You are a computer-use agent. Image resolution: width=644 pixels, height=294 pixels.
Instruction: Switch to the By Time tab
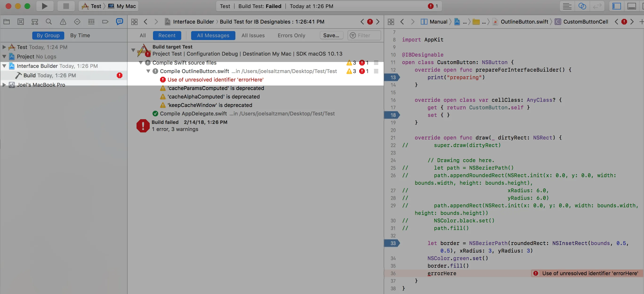coord(80,36)
